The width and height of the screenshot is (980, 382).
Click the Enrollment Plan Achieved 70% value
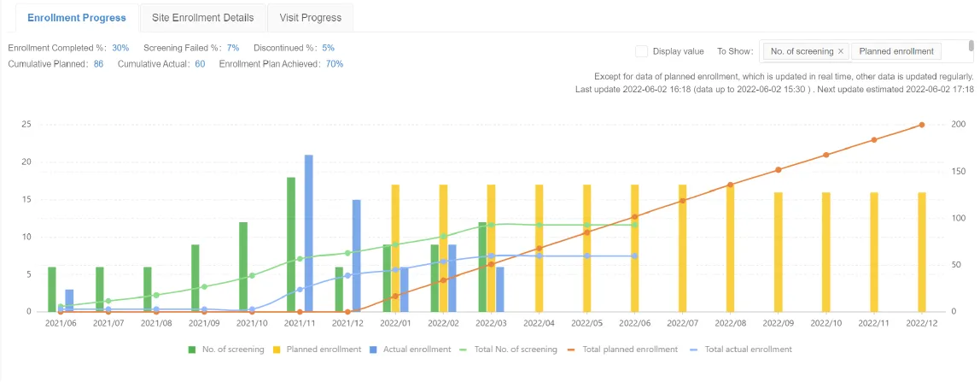point(335,64)
